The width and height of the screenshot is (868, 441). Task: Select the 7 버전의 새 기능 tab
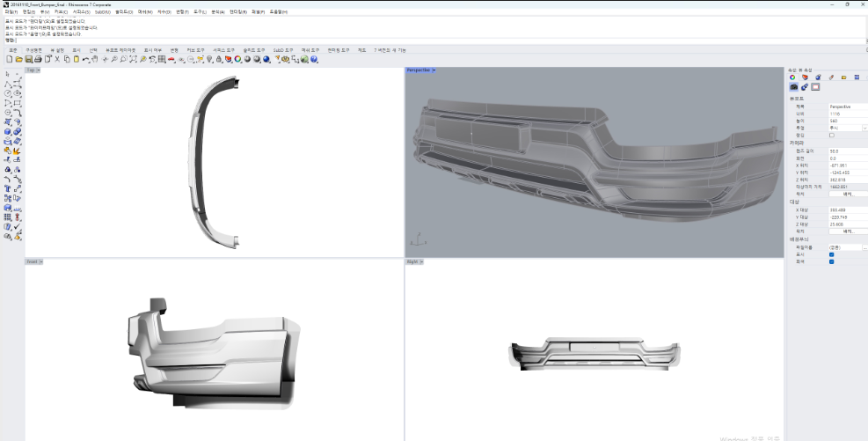390,50
